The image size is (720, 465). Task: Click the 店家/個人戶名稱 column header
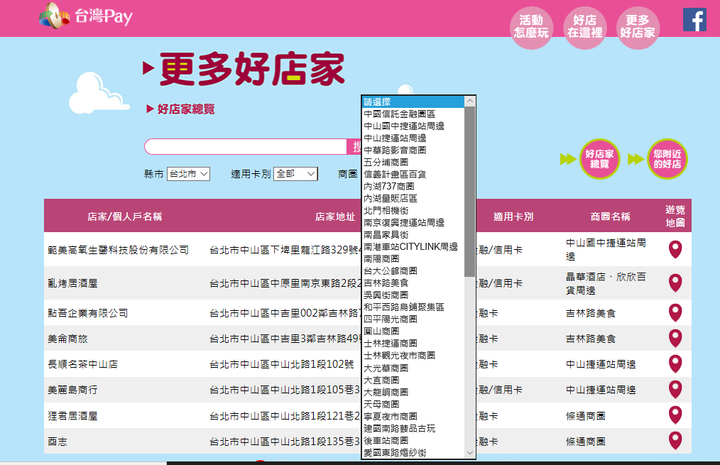124,217
